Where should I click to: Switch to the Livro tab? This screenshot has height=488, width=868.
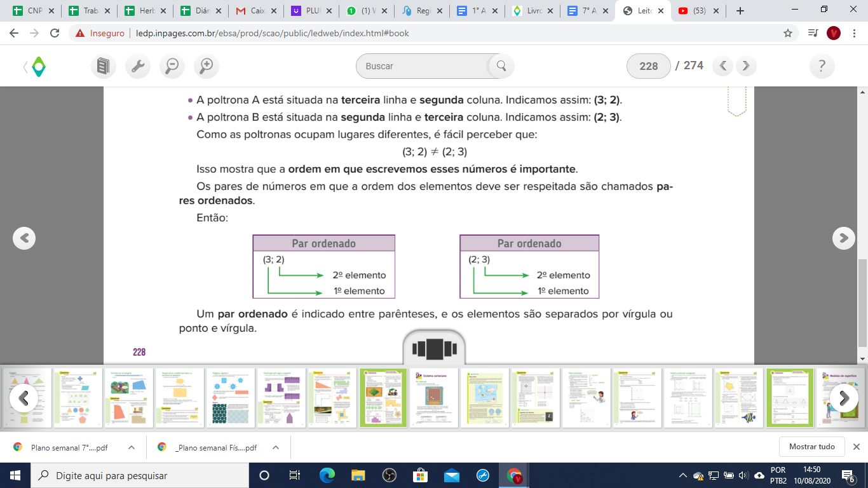(x=532, y=11)
